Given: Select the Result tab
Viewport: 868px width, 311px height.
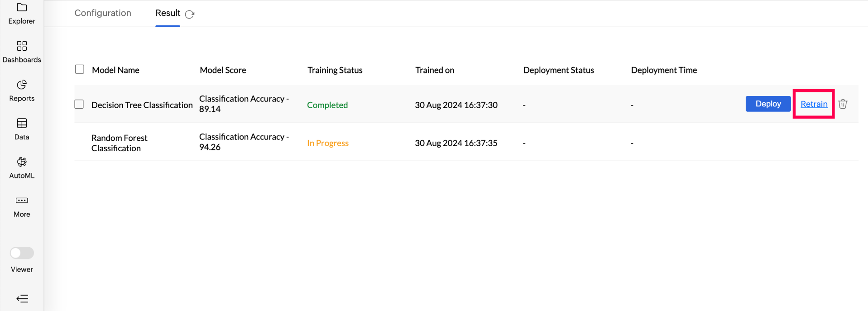Looking at the screenshot, I should 168,13.
